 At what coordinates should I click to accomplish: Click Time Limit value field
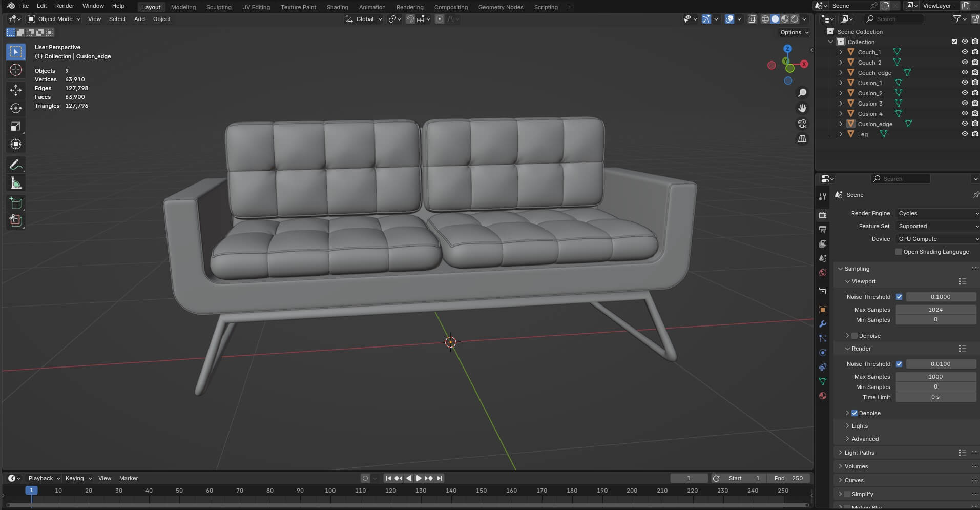935,397
